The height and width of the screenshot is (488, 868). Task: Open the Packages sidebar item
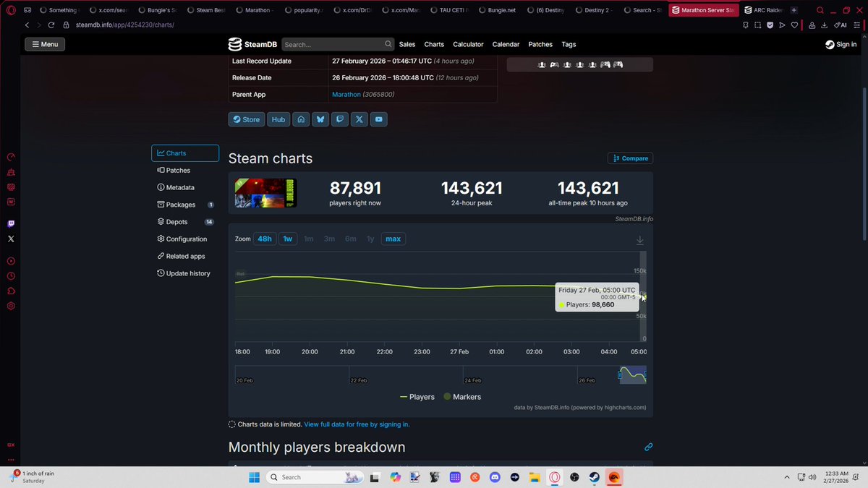pos(185,205)
